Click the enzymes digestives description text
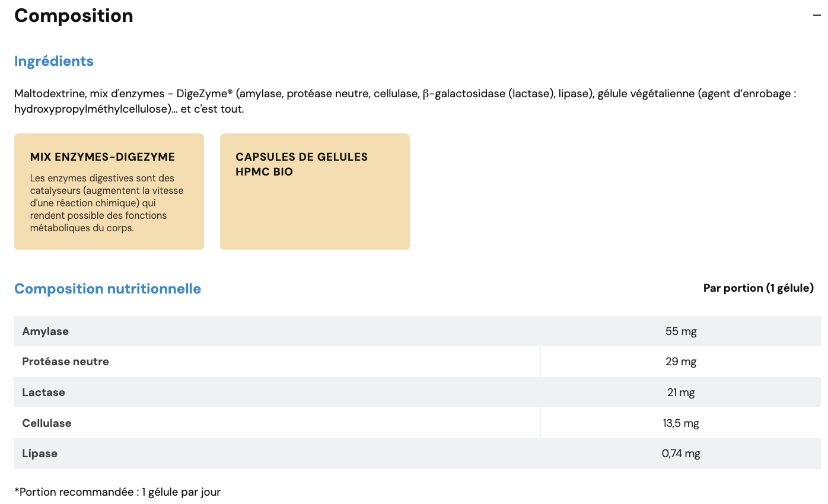Viewport: 828px width, 504px height. [107, 203]
